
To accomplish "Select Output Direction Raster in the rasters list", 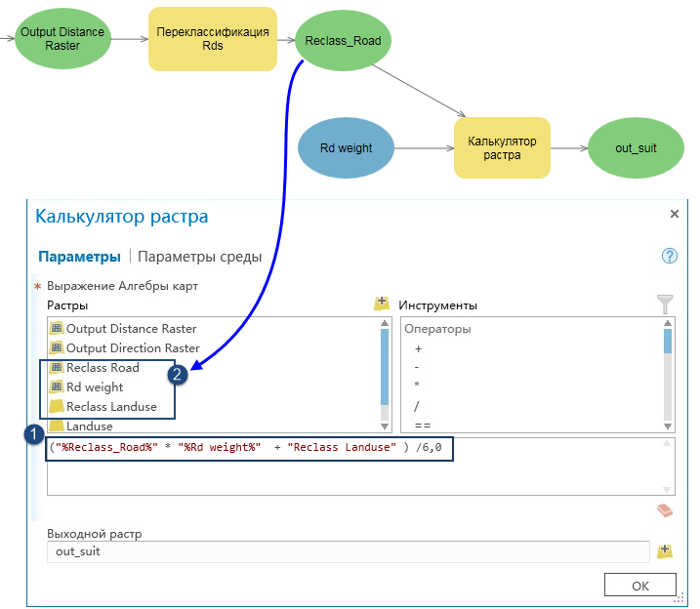I will click(132, 348).
